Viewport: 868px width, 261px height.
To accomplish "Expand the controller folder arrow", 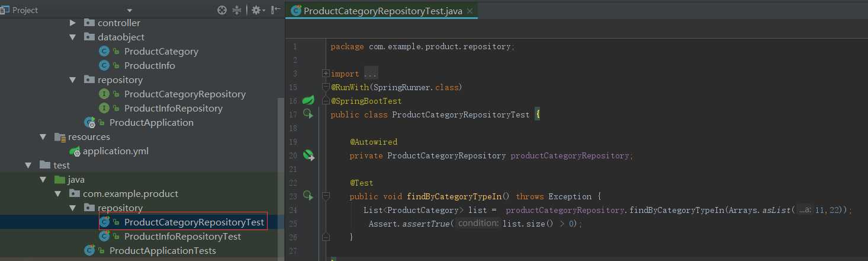I will coord(73,23).
